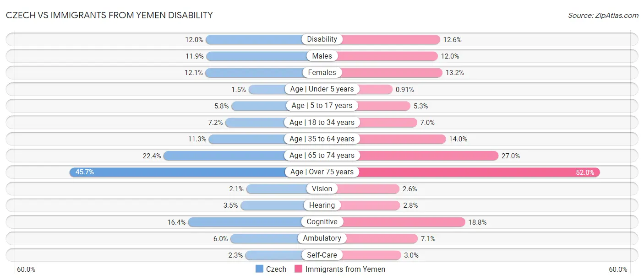Click the Czech 35 to 64 years bar
Screen dimensions: 644x280
click(247, 139)
